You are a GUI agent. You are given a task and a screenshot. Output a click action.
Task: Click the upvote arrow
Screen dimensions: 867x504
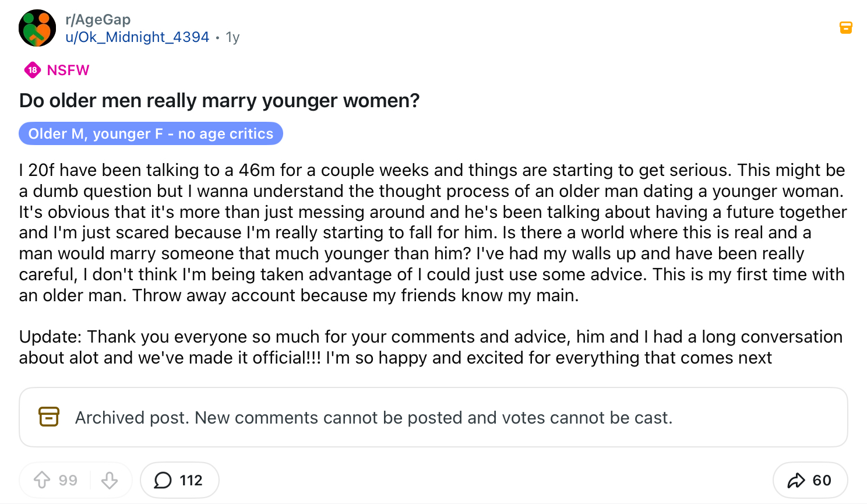(x=42, y=480)
